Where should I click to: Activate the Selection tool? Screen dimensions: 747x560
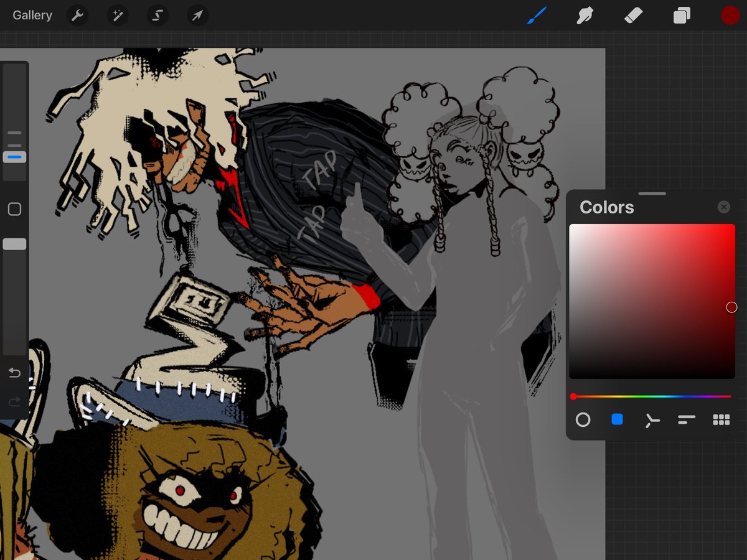pos(157,16)
